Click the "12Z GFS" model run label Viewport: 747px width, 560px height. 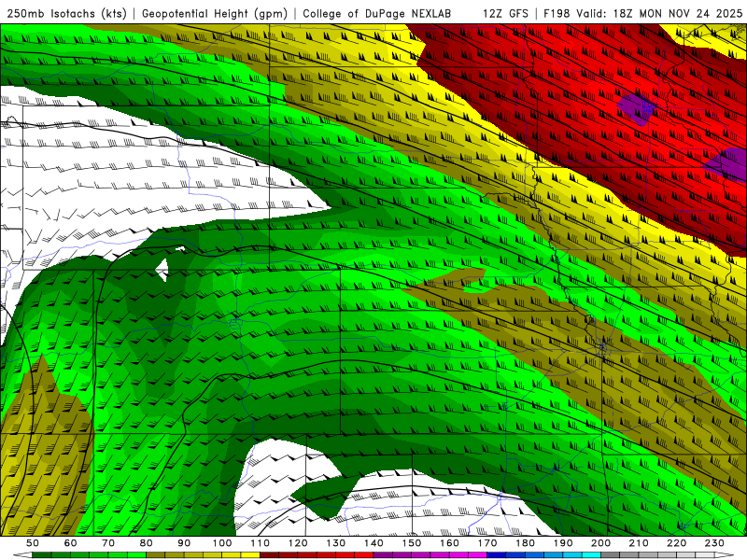[505, 14]
